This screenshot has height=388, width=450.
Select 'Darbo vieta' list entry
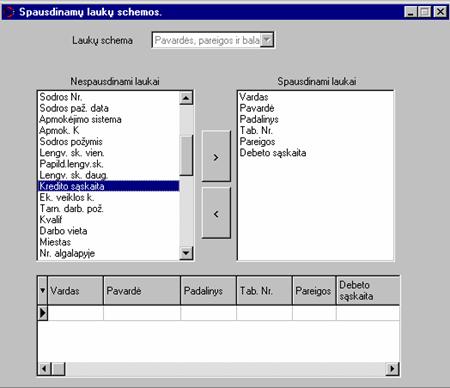coord(108,231)
